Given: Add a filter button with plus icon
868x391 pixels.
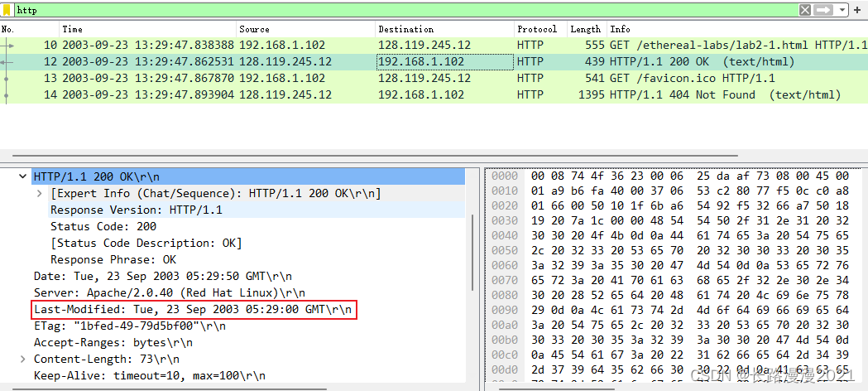Looking at the screenshot, I should tap(857, 10).
